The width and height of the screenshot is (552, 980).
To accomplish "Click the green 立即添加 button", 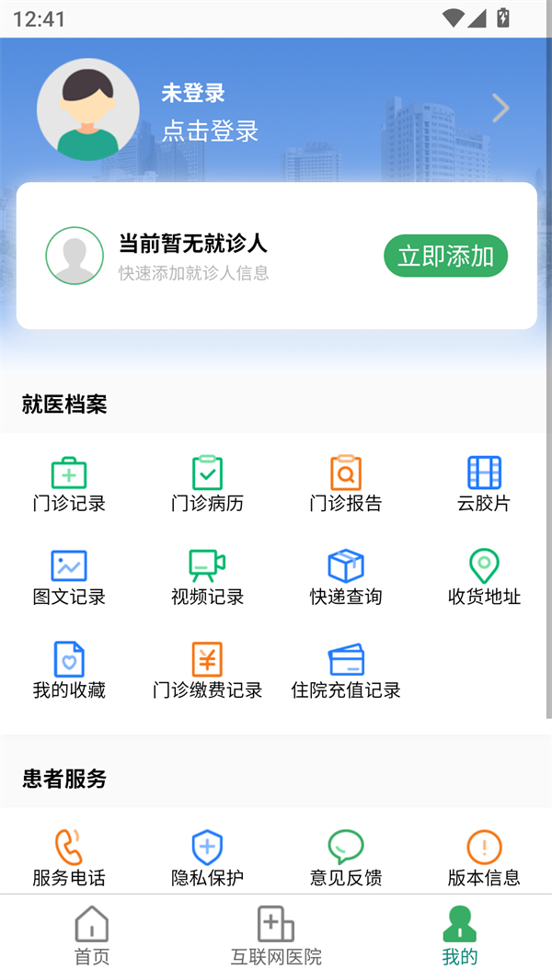I will pos(445,256).
